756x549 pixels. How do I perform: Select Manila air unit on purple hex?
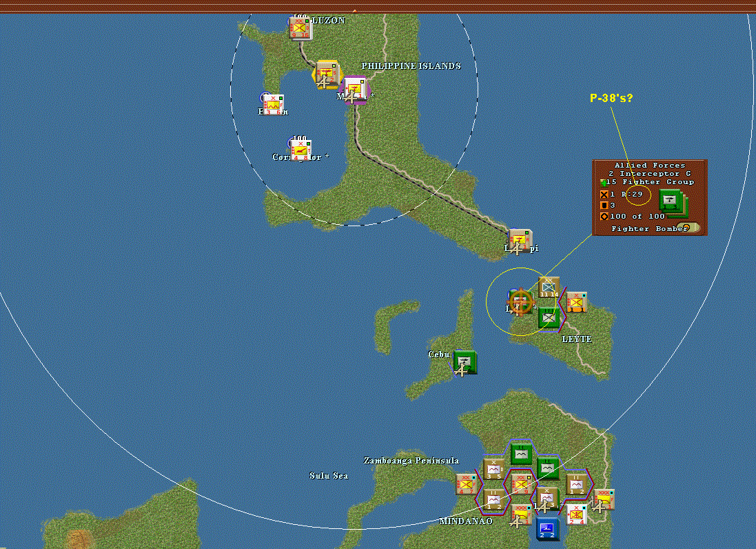(356, 90)
